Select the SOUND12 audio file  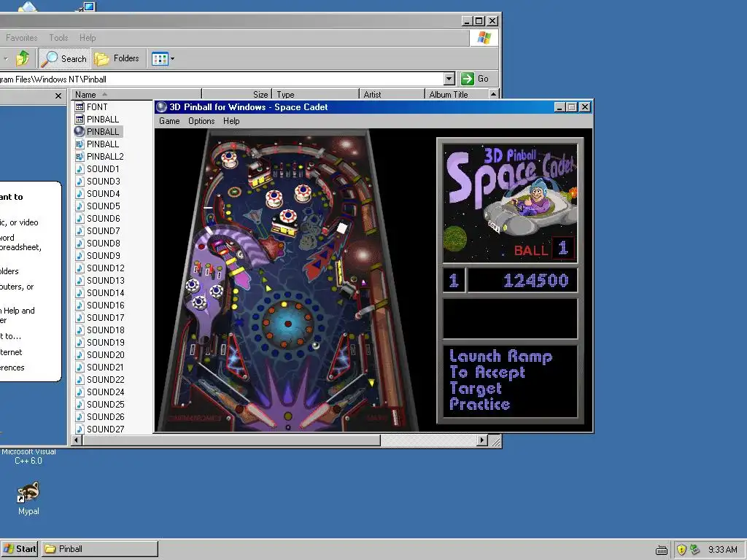coord(100,268)
